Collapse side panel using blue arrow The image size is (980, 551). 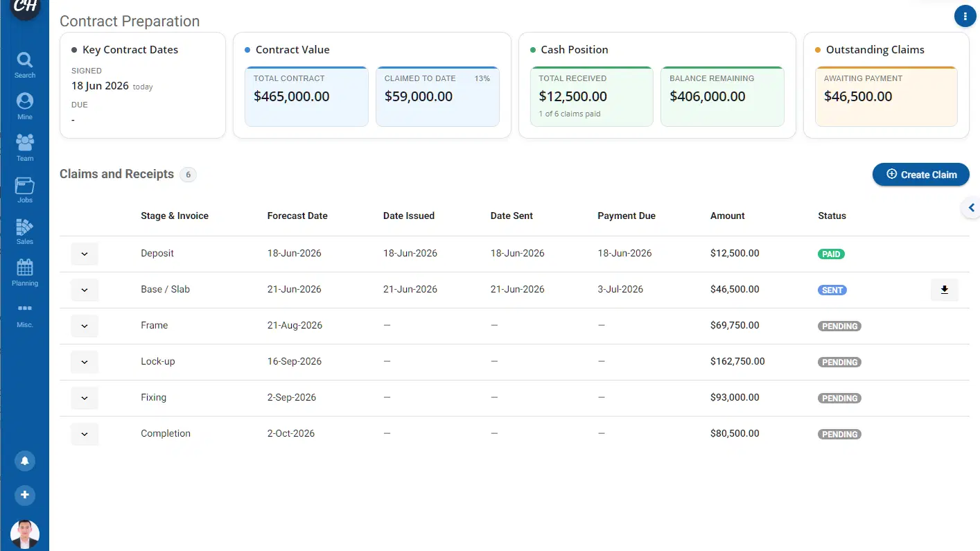click(971, 207)
